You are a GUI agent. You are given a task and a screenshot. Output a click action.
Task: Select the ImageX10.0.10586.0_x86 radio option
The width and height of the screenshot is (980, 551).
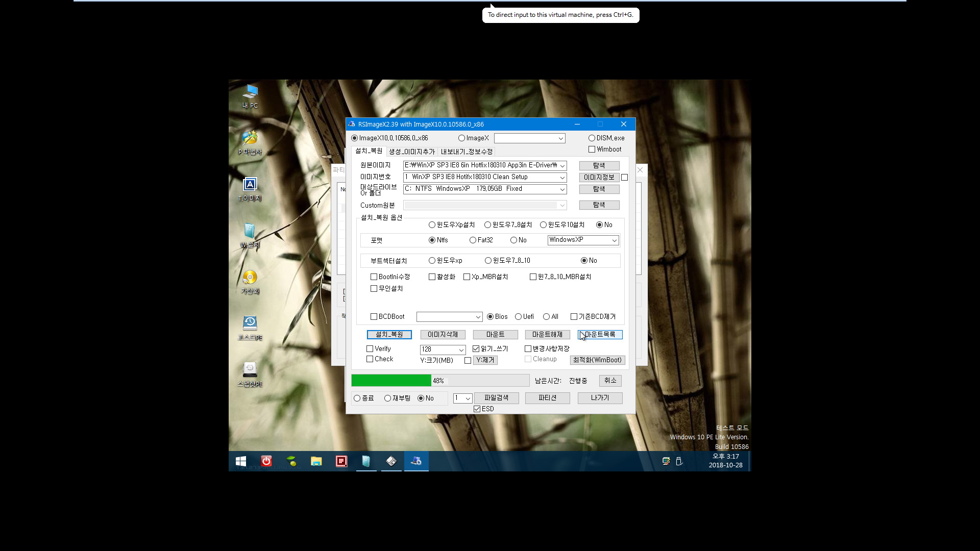[x=389, y=138]
